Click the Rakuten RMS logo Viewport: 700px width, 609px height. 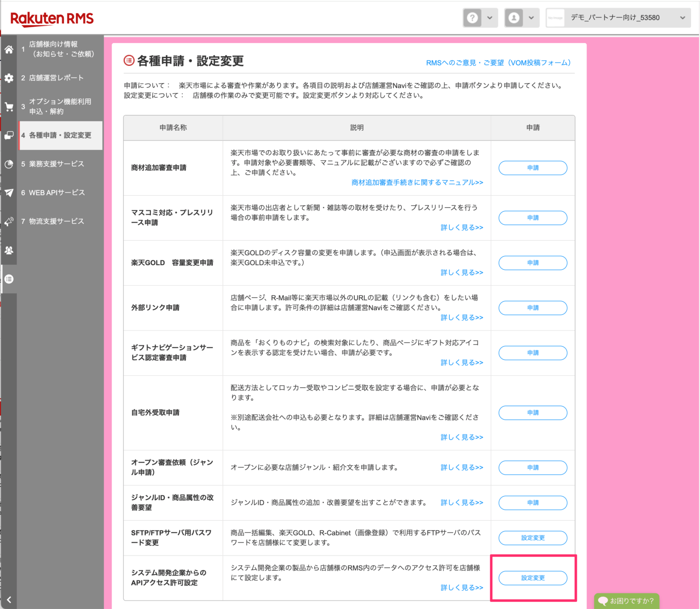(52, 19)
